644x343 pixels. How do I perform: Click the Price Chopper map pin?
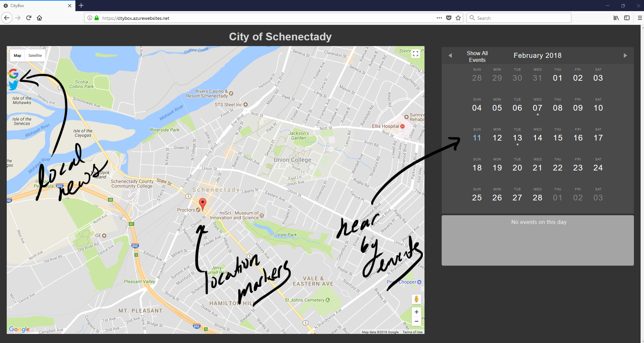(x=419, y=282)
